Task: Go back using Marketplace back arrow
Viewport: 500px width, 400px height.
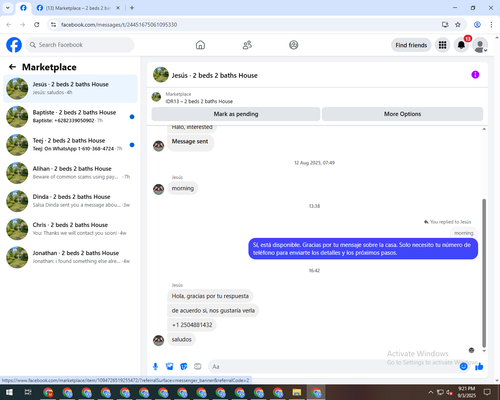Action: click(12, 67)
